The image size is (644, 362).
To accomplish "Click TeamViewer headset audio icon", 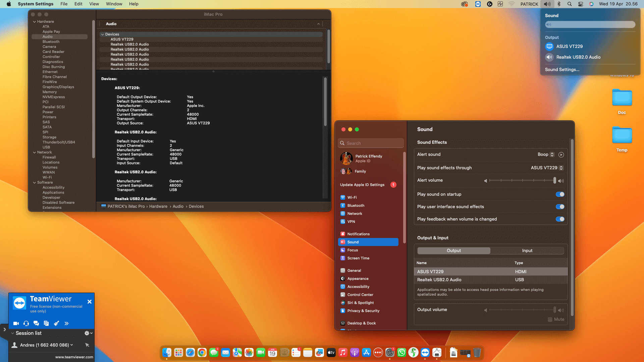I will tap(26, 323).
